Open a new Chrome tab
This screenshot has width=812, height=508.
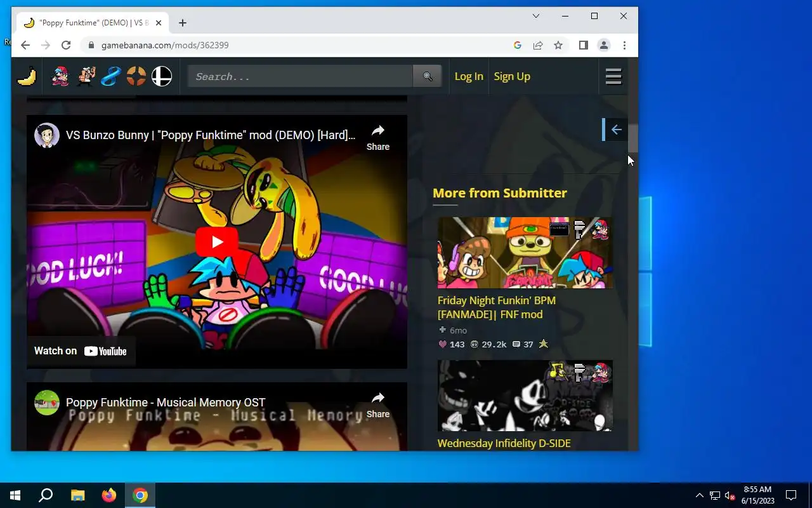183,23
